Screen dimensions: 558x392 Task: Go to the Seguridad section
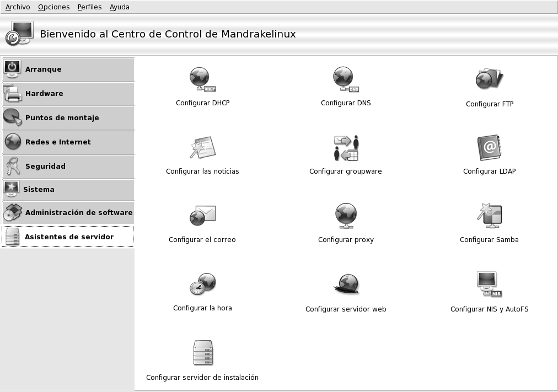[x=68, y=167]
